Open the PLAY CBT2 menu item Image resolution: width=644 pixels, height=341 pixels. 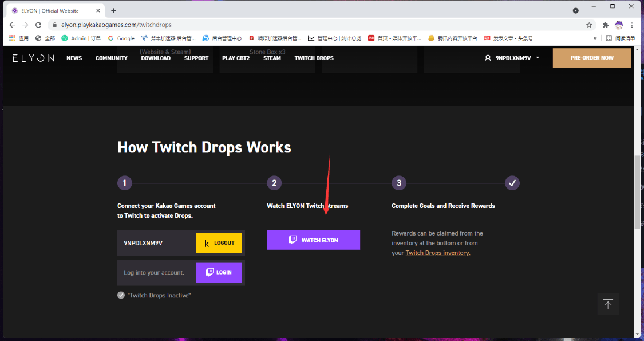point(236,58)
